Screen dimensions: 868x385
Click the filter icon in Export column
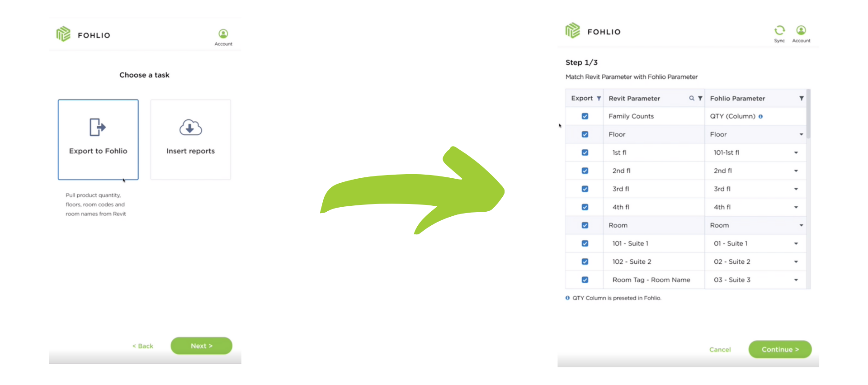(x=599, y=98)
